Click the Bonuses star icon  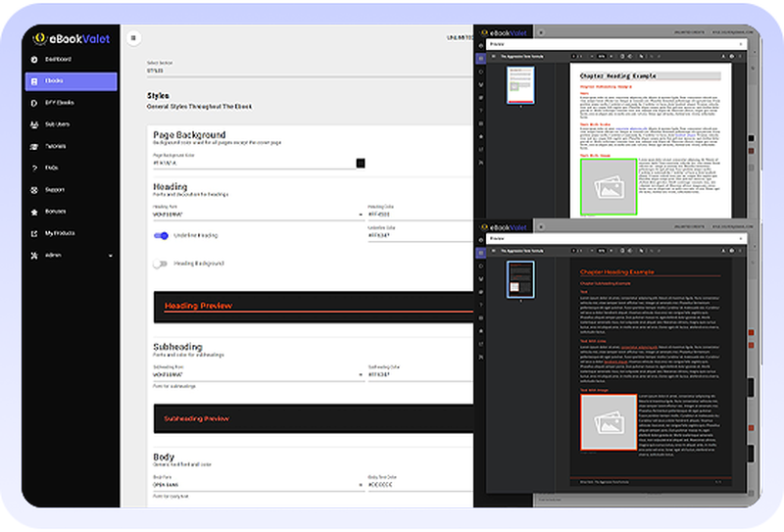tap(34, 212)
